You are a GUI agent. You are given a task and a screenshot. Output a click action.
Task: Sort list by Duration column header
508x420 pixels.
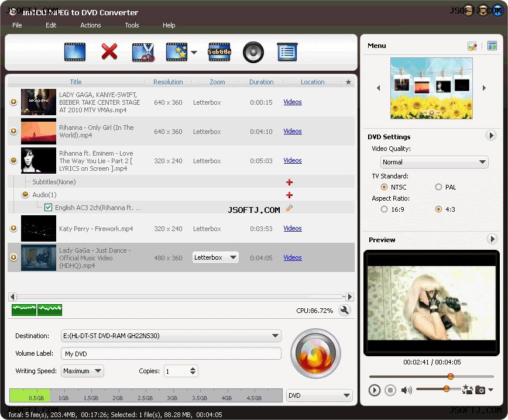click(x=262, y=82)
